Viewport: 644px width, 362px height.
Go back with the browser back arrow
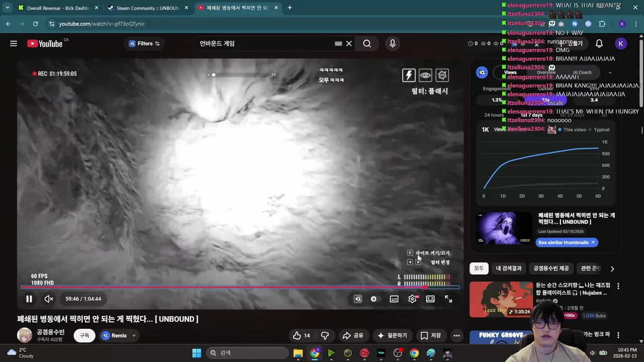[9, 24]
